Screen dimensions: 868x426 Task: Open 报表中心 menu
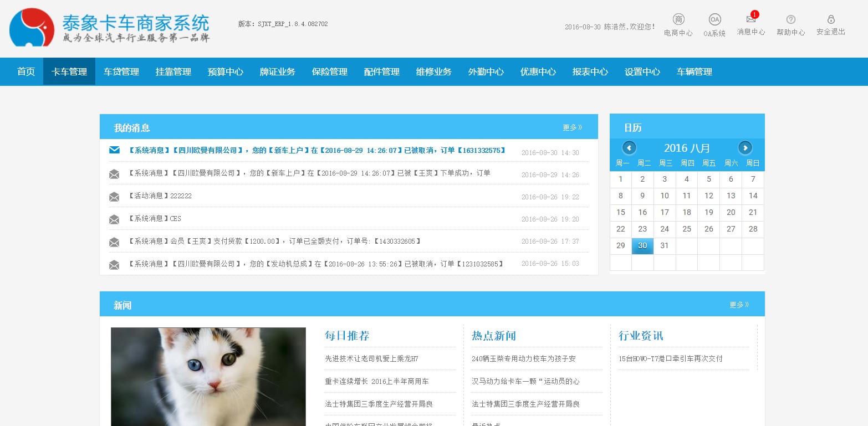tap(590, 71)
